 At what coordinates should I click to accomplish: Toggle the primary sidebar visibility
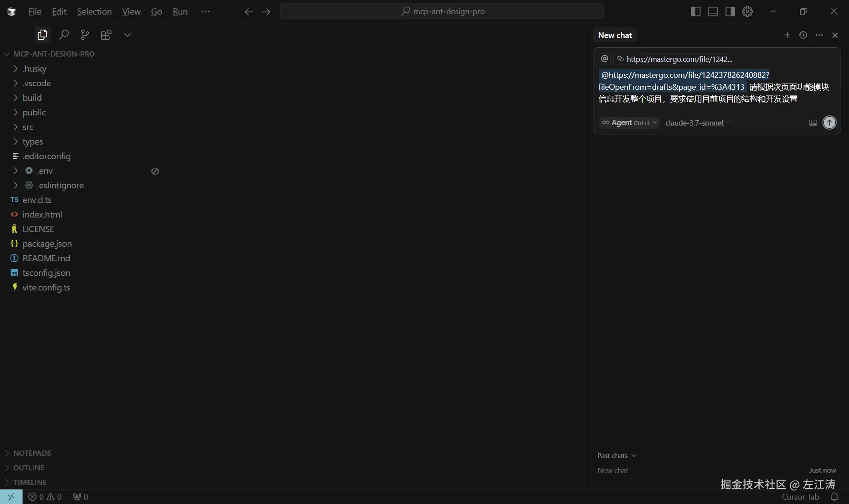695,11
